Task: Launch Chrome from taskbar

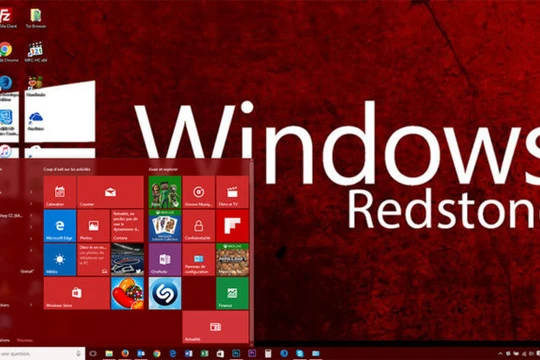Action: pyautogui.click(x=157, y=353)
